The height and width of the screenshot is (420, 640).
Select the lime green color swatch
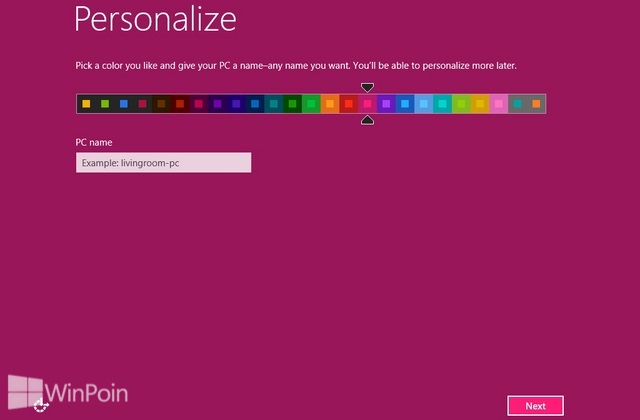point(462,104)
